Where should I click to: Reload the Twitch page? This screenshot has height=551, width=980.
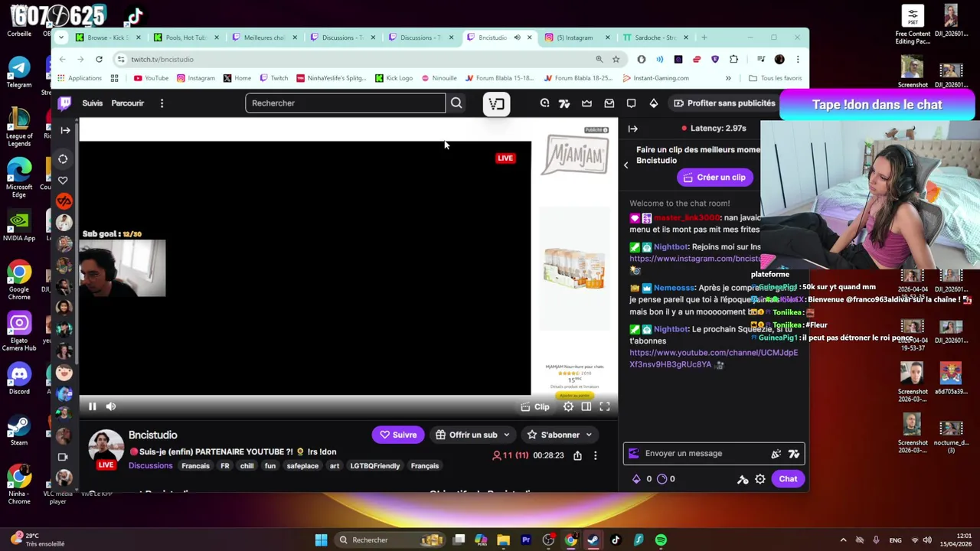(x=99, y=59)
